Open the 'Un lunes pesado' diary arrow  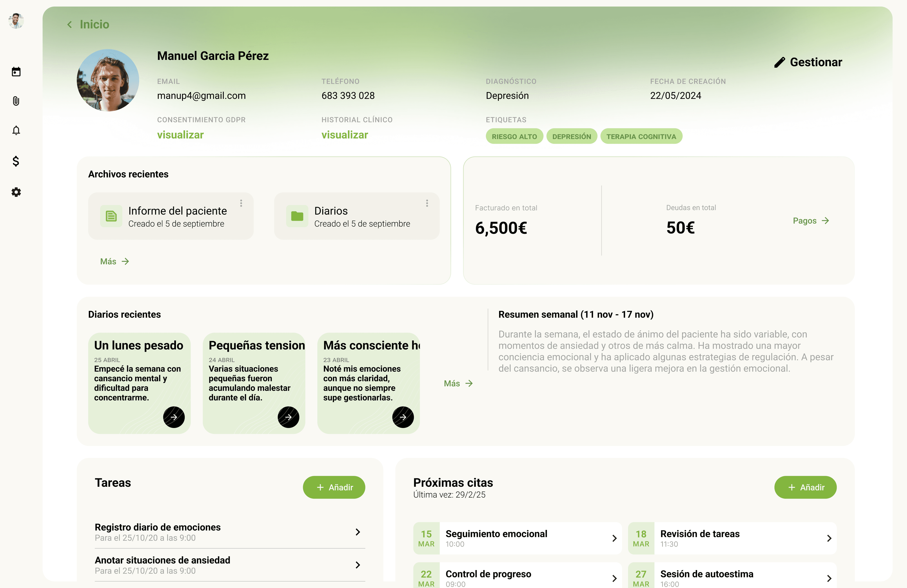(174, 417)
